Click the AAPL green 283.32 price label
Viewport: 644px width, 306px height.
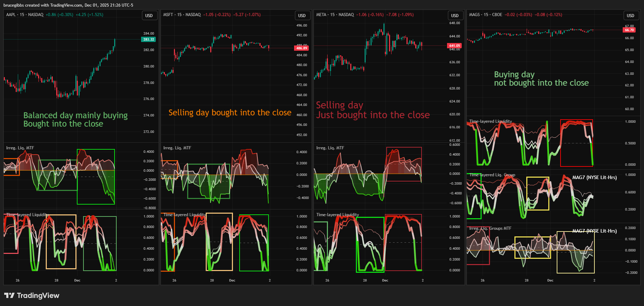[148, 40]
